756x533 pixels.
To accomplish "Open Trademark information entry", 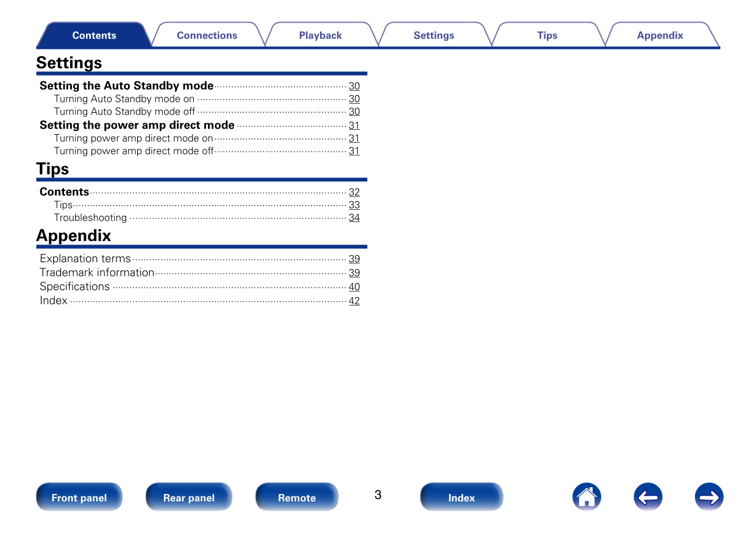I will 97,273.
